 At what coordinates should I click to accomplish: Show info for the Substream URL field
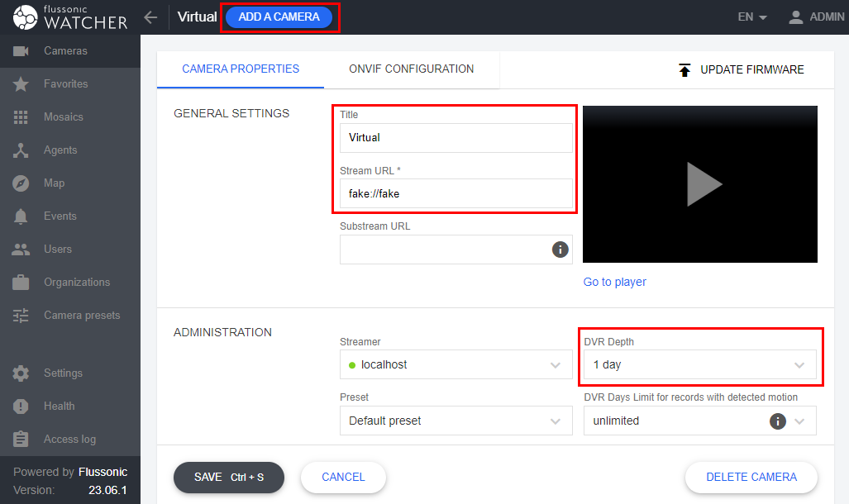pyautogui.click(x=560, y=250)
